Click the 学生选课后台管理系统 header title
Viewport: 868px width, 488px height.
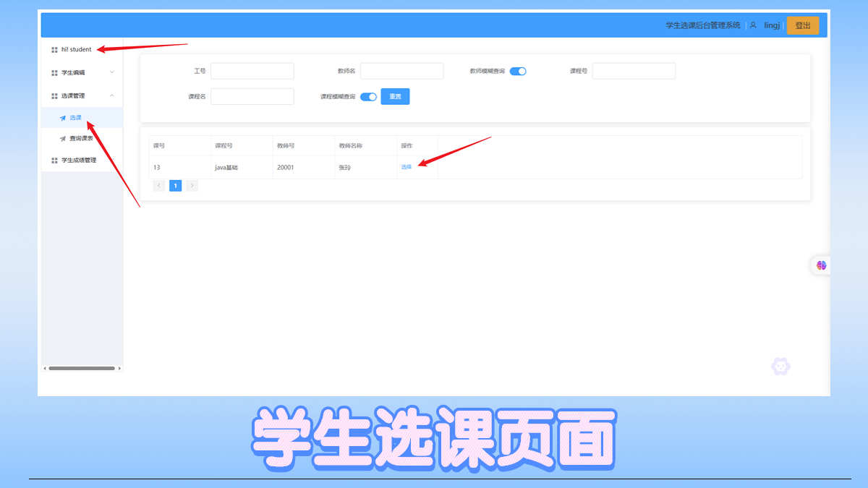(x=703, y=25)
